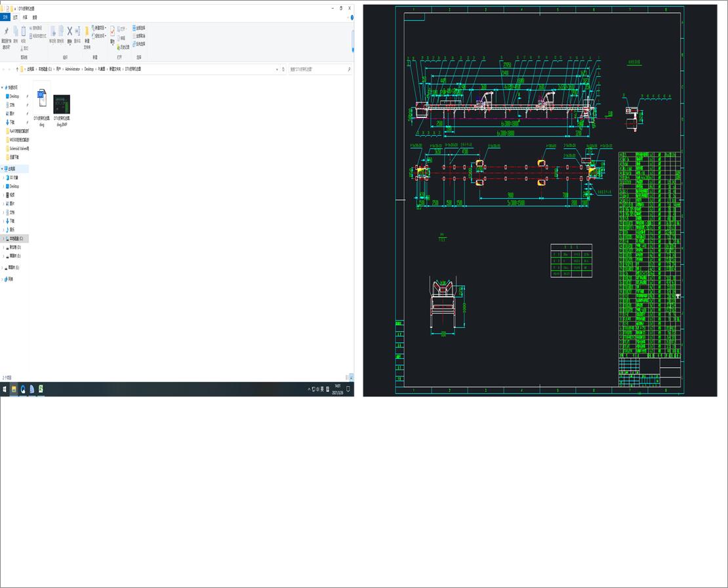Click the Paste ribbon icon
Image resolution: width=728 pixels, height=588 pixels.
pyautogui.click(x=23, y=31)
